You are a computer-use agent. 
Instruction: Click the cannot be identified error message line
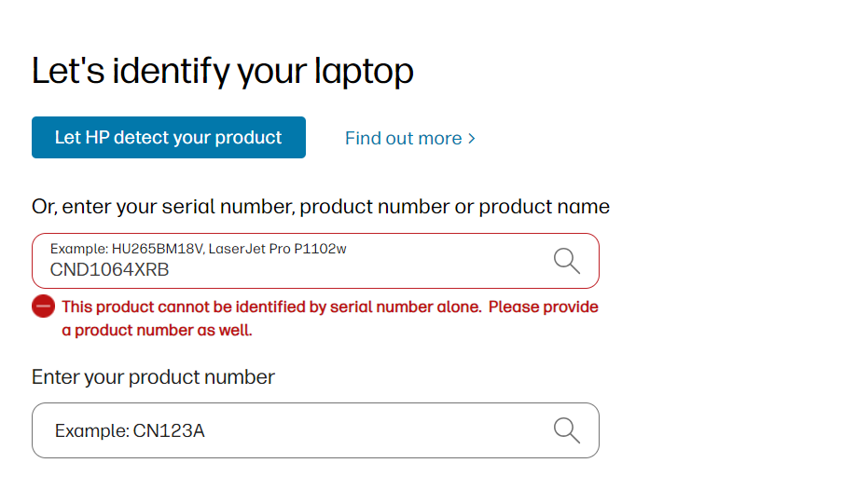coord(329,306)
